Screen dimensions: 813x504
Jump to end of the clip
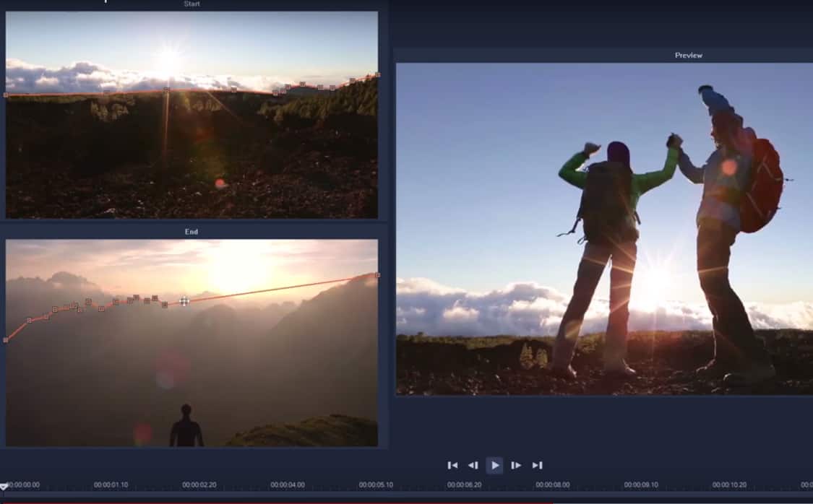pyautogui.click(x=537, y=466)
